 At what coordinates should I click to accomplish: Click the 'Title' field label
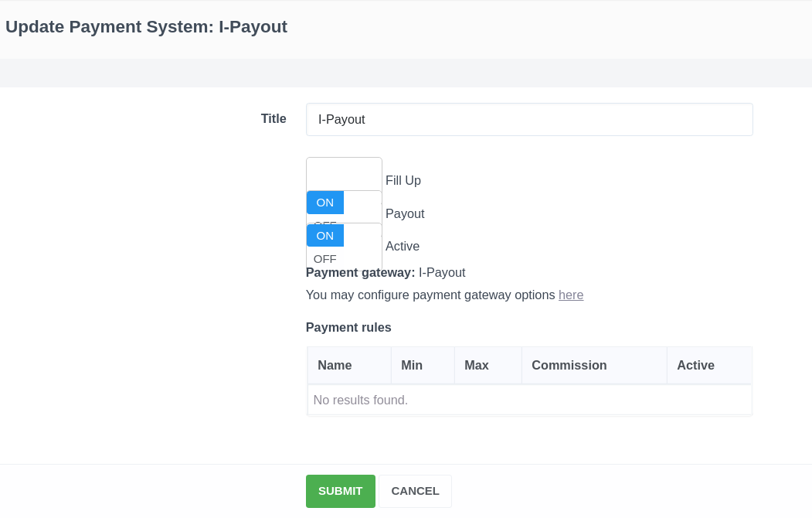(273, 119)
